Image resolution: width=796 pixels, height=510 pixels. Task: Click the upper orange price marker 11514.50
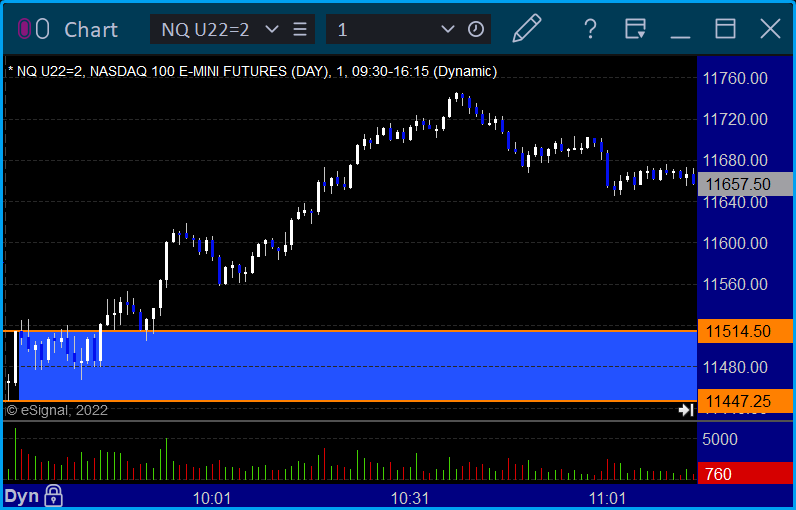tap(745, 331)
